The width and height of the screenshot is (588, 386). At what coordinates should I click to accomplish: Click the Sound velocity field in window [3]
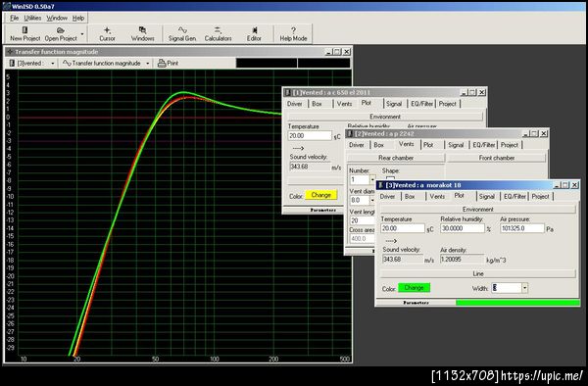402,260
